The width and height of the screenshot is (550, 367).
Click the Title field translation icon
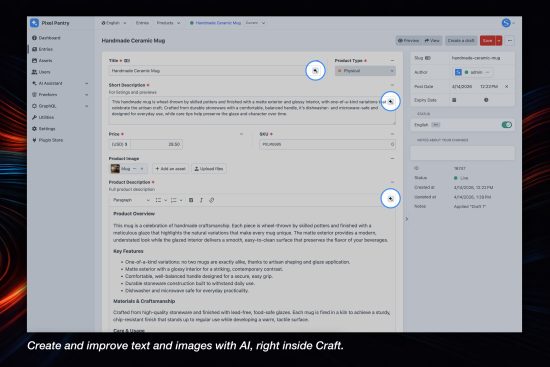(127, 61)
